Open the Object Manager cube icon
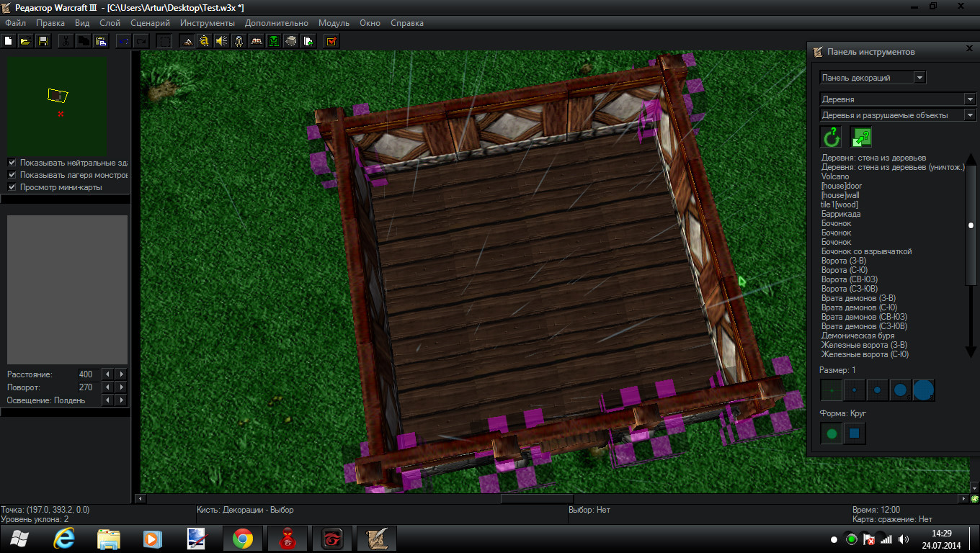Image resolution: width=980 pixels, height=553 pixels. click(x=291, y=41)
